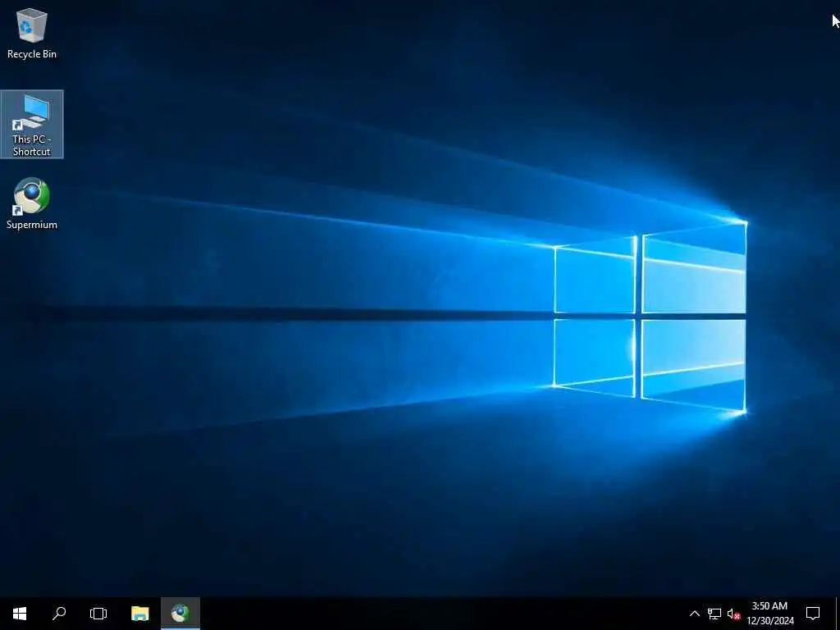Switch to Supermium in the taskbar
The image size is (840, 630).
(x=180, y=614)
